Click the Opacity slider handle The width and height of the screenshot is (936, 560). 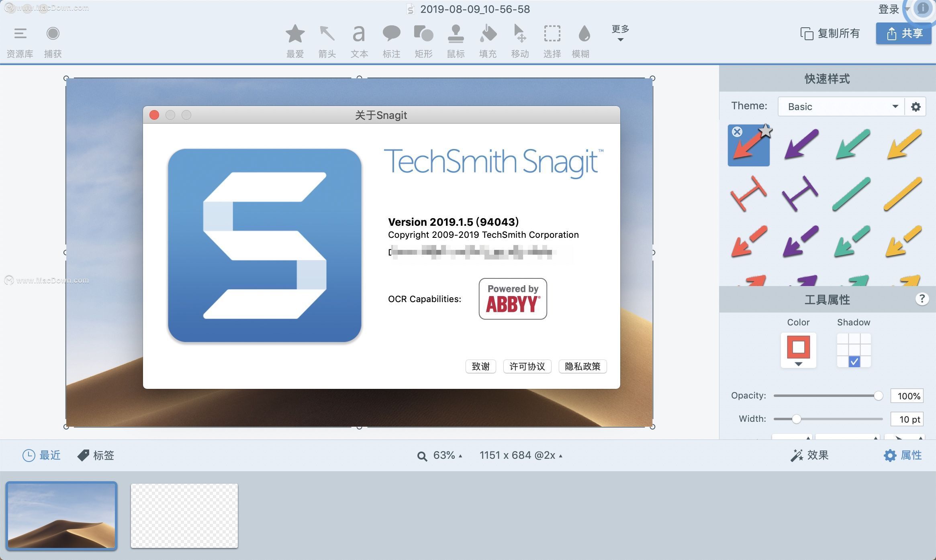coord(878,396)
